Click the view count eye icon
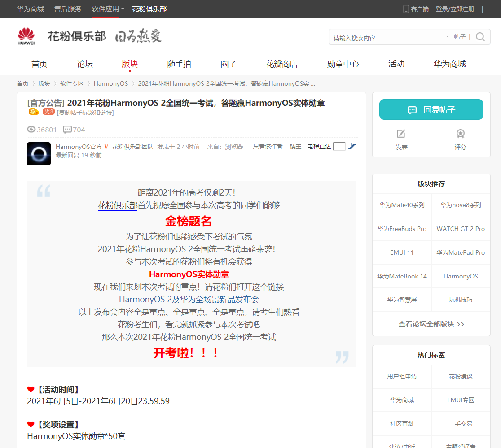The height and width of the screenshot is (448, 501). [x=31, y=129]
